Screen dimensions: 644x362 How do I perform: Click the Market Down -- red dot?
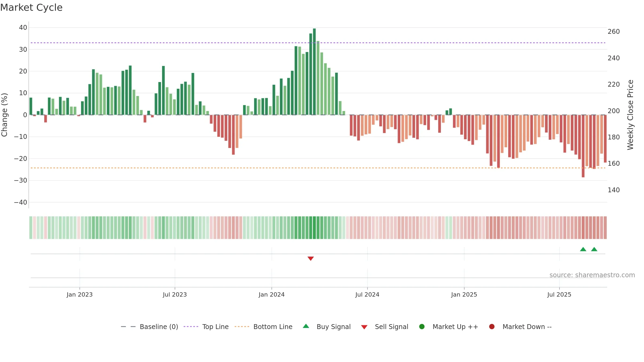pyautogui.click(x=492, y=327)
